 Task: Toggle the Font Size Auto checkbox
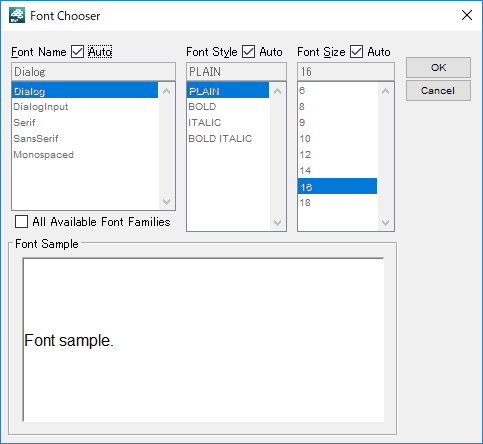click(356, 52)
